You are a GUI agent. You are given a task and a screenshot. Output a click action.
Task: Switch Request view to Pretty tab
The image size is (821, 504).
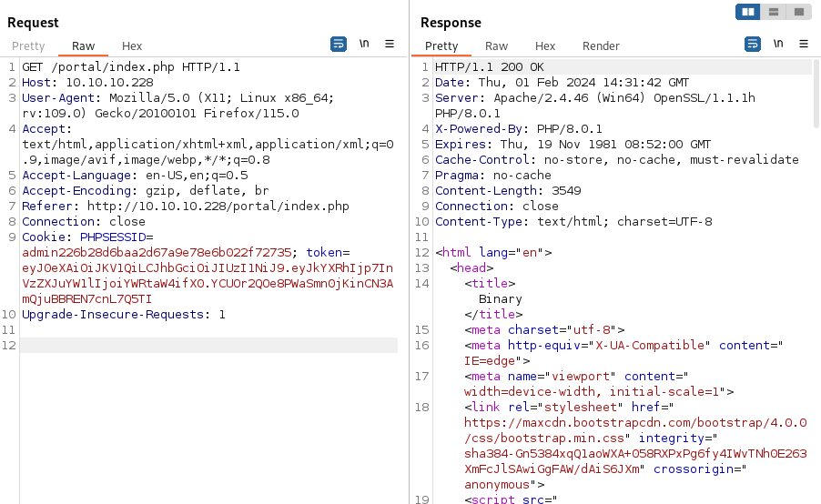(28, 46)
